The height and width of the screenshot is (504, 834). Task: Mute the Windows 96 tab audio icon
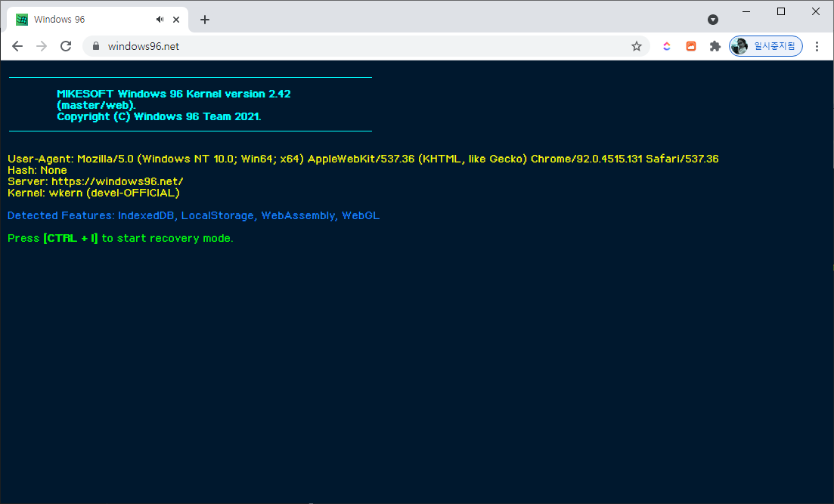[x=160, y=20]
